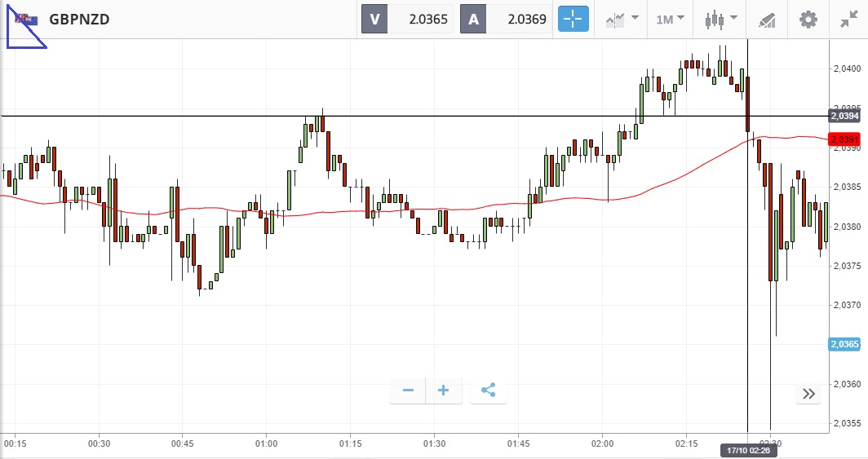Open the indicators dropdown menu

pyautogui.click(x=621, y=19)
